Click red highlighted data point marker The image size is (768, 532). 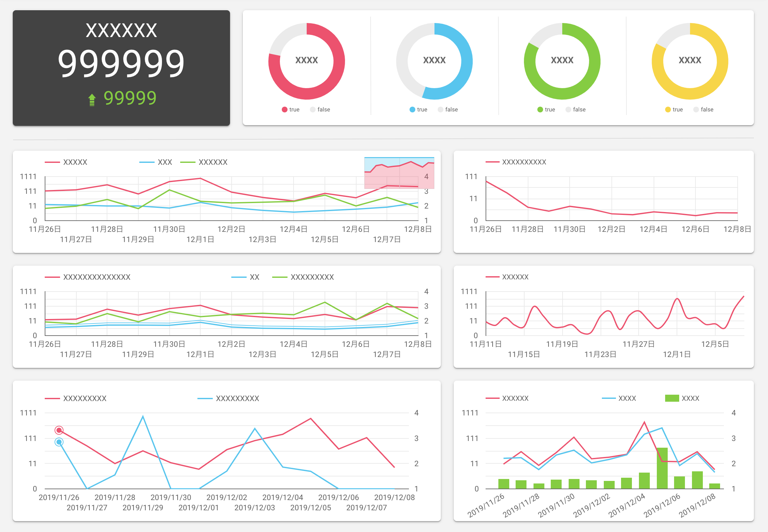[x=59, y=430]
